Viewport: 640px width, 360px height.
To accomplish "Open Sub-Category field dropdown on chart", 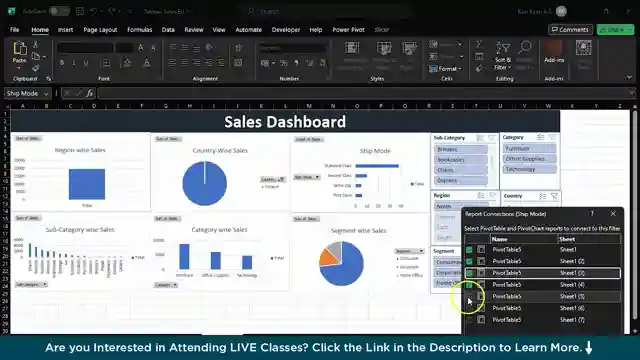I will tap(31, 284).
